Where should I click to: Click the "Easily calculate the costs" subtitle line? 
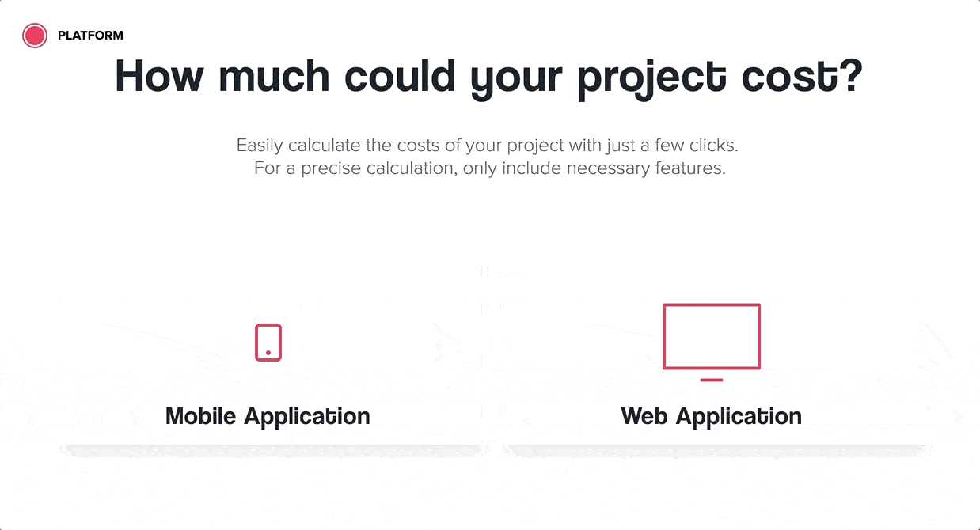488,146
